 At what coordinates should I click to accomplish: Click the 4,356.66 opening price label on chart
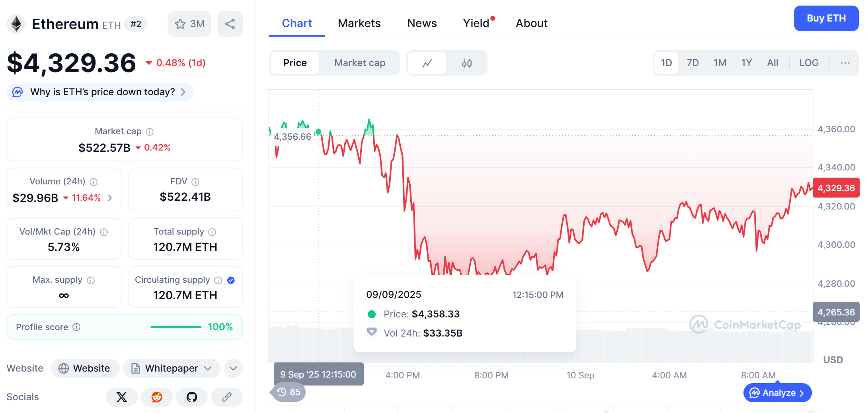coord(293,137)
